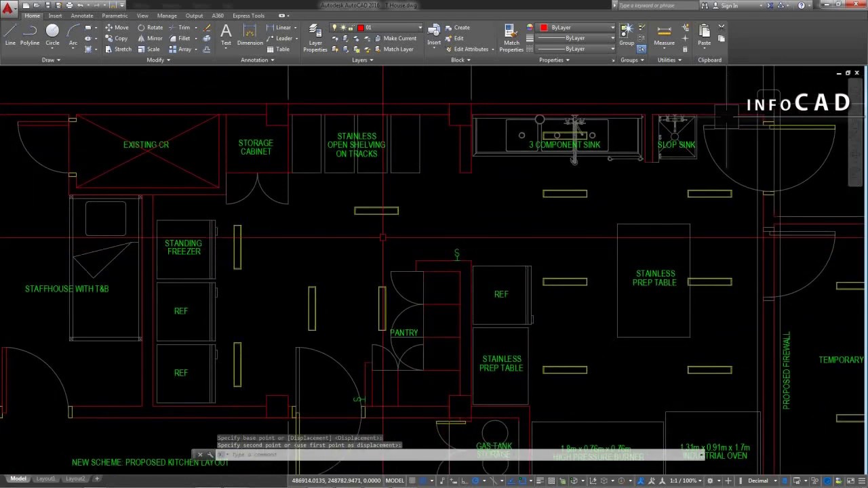Click the Stretch tool
Viewport: 868px width, 488px height.
tap(118, 49)
